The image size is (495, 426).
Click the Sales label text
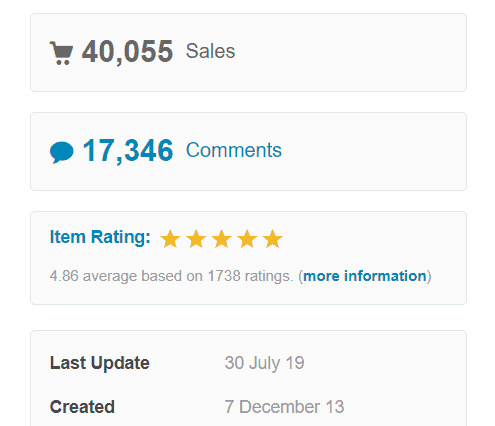click(x=210, y=51)
